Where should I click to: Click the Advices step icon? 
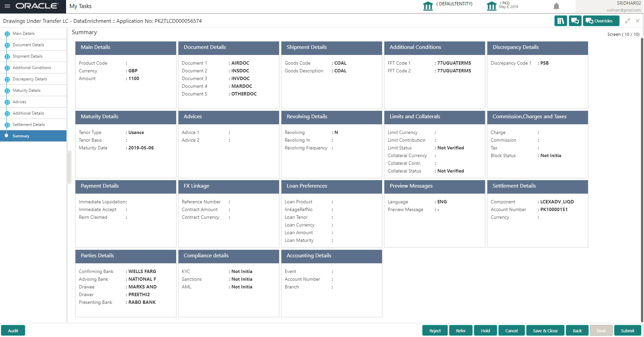(7, 102)
